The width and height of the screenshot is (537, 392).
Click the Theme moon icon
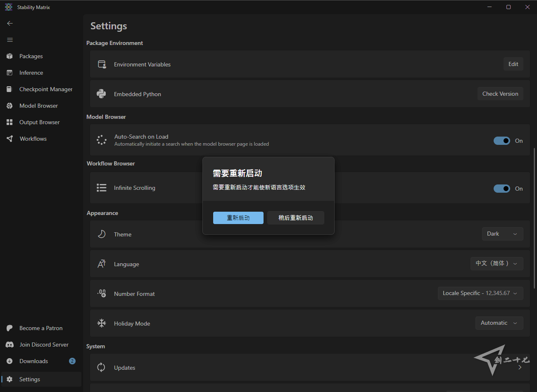click(x=102, y=234)
